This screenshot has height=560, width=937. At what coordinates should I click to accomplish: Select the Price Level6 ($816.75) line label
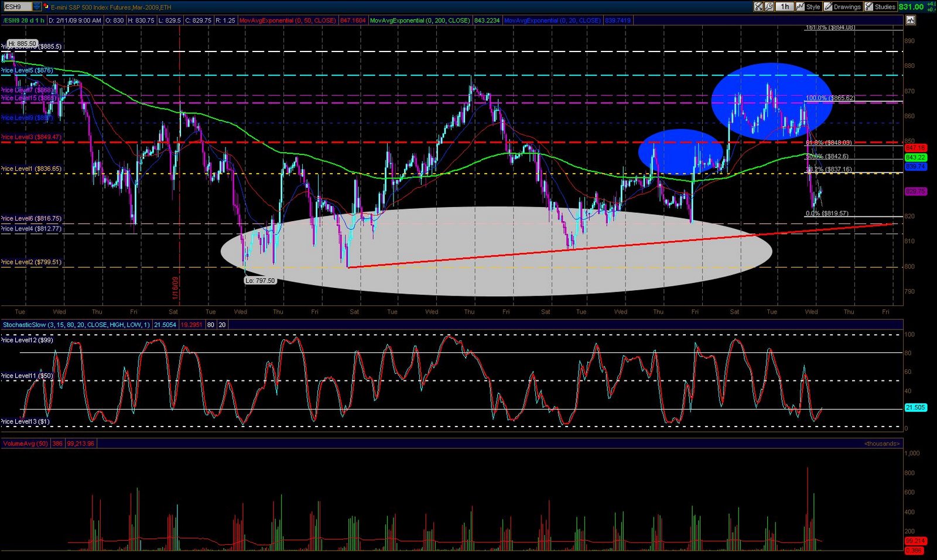pyautogui.click(x=30, y=218)
